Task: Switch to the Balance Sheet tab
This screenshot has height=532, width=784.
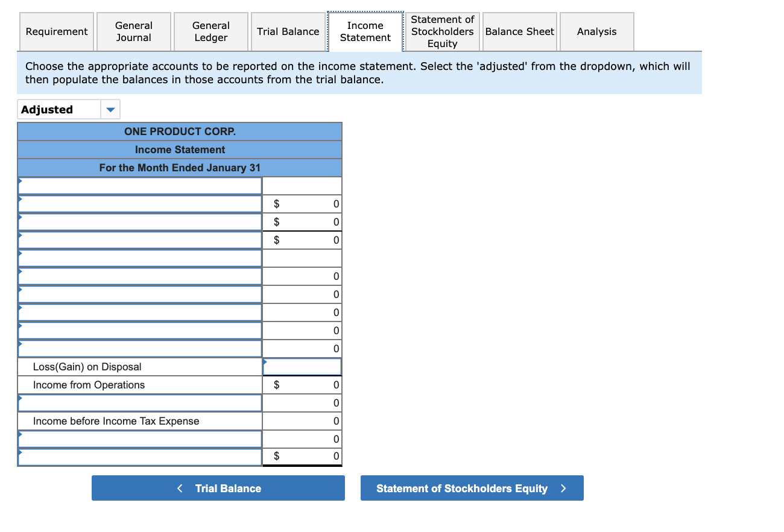Action: click(519, 32)
